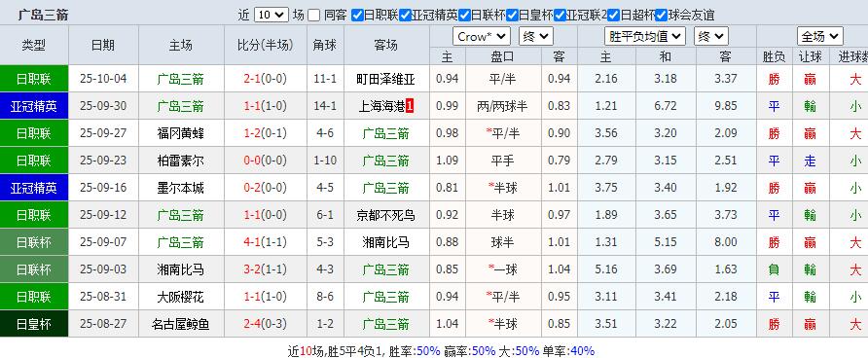
Task: Click the 4-1(1-1) score on 25-09-07
Action: [x=265, y=242]
